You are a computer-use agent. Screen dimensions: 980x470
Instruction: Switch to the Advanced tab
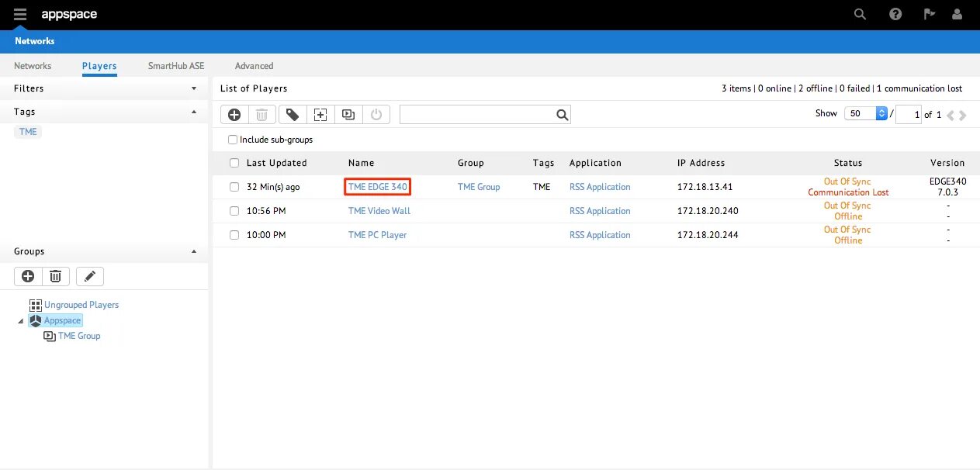point(254,66)
